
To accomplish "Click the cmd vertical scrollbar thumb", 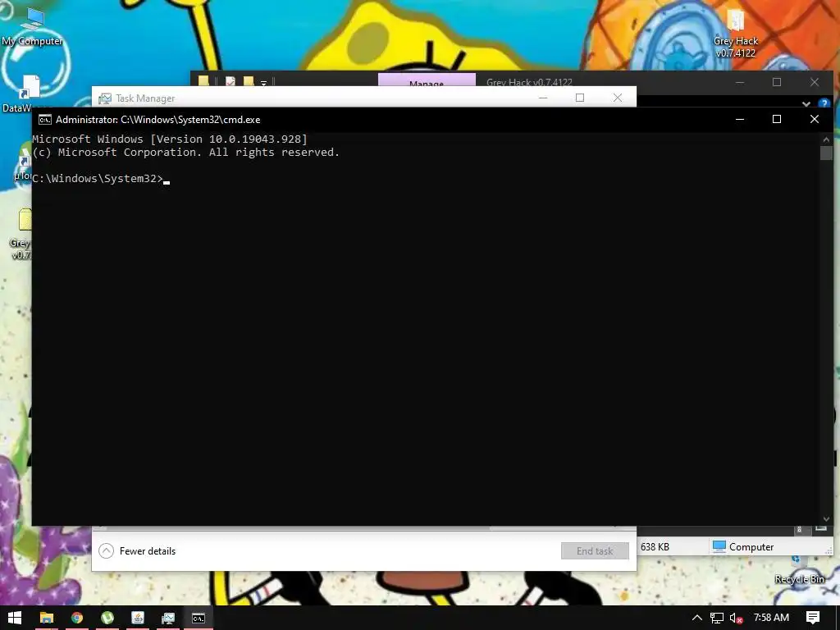I will [826, 153].
